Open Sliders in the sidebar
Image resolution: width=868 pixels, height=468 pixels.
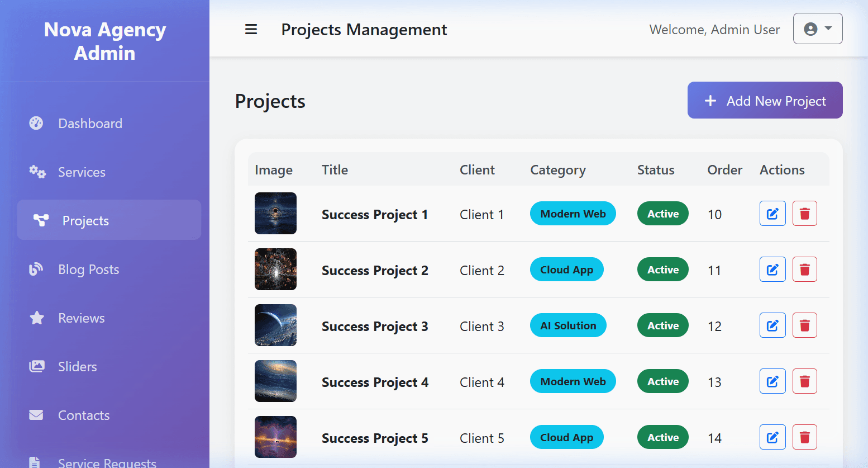coord(109,366)
